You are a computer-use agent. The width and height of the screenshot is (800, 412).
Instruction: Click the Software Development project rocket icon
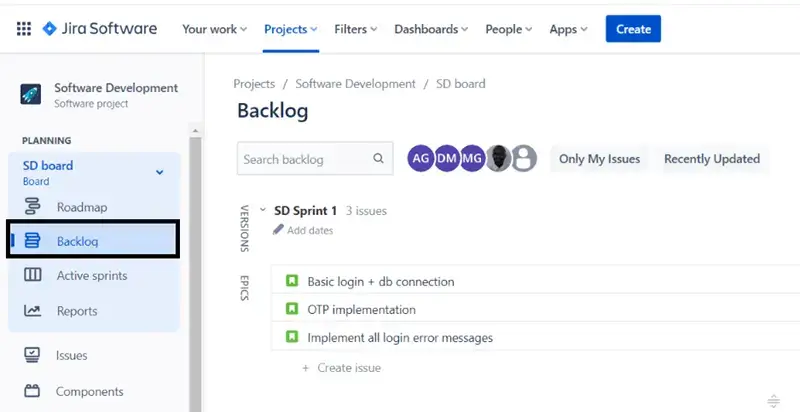pos(31,95)
